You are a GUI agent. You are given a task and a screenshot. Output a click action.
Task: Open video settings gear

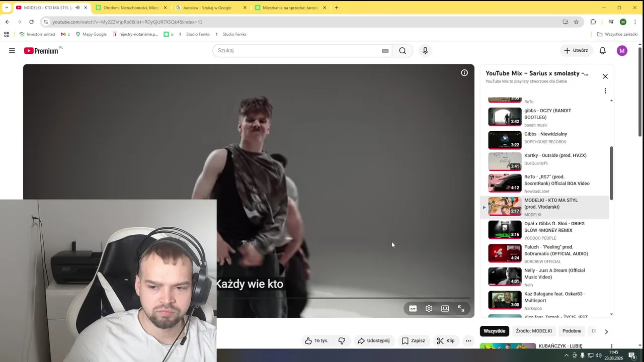429,309
